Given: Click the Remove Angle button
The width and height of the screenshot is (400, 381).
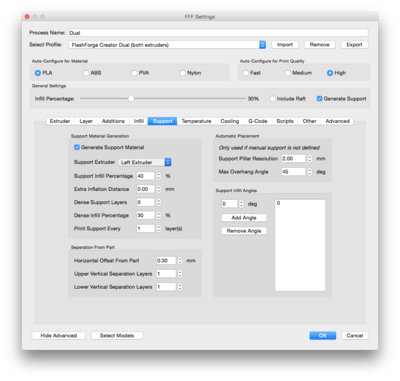Looking at the screenshot, I should 244,231.
